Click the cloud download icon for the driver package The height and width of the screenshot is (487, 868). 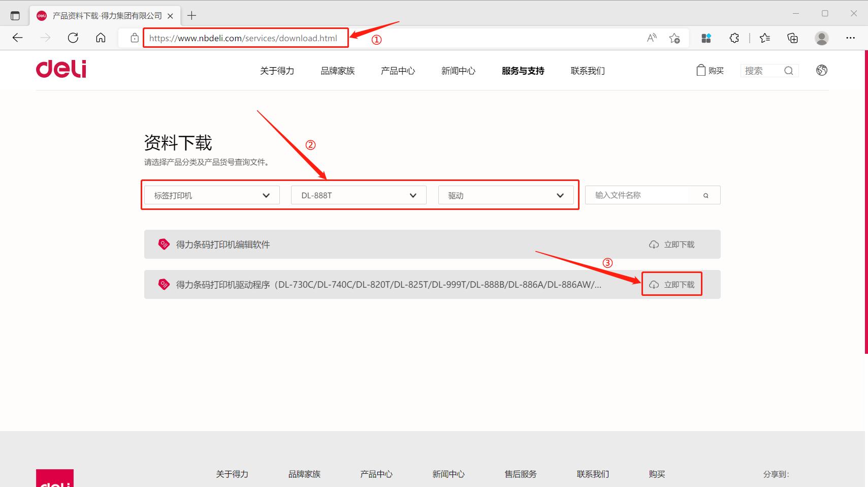[654, 284]
